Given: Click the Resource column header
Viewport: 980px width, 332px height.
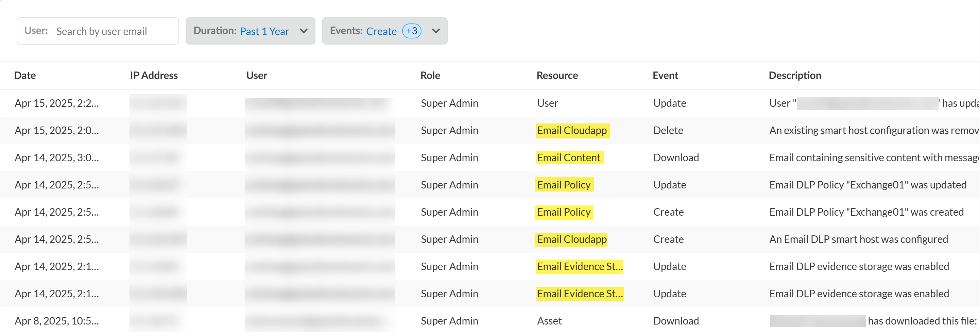Looking at the screenshot, I should click(x=557, y=76).
